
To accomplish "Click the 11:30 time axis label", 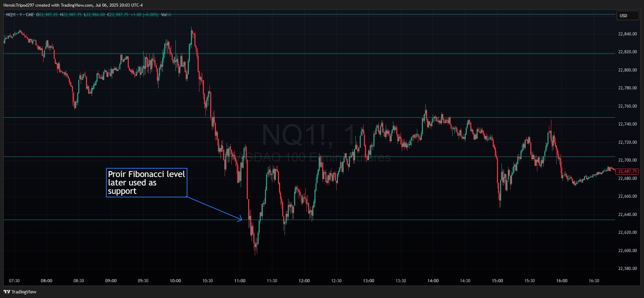I will click(272, 281).
